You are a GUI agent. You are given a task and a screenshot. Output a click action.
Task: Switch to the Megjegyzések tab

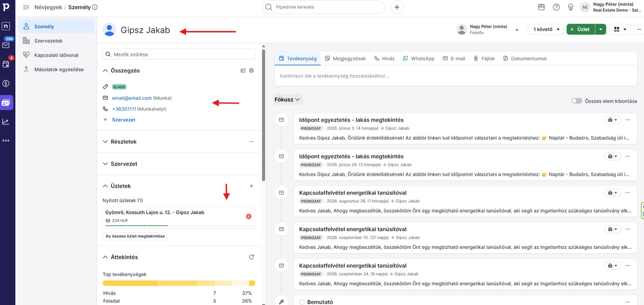345,59
